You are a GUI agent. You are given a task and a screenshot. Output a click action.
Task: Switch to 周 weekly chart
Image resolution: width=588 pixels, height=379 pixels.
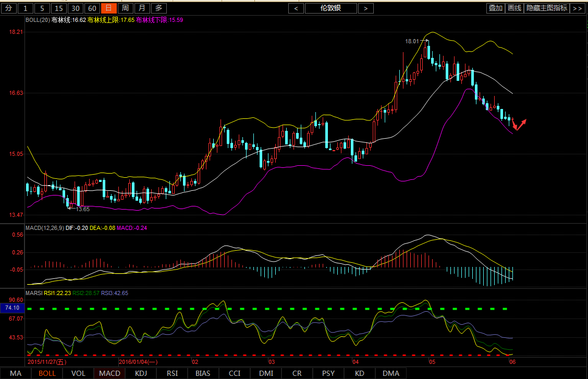pos(125,8)
